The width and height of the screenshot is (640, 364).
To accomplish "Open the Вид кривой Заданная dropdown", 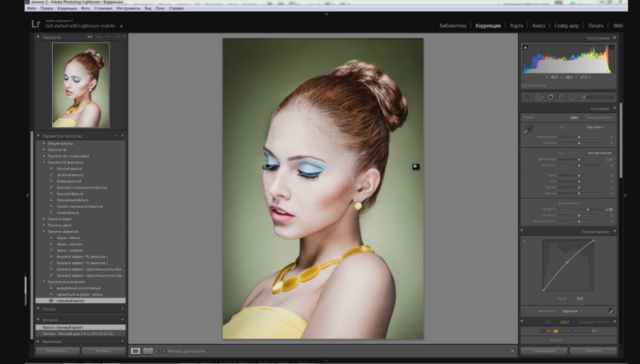I will point(572,311).
